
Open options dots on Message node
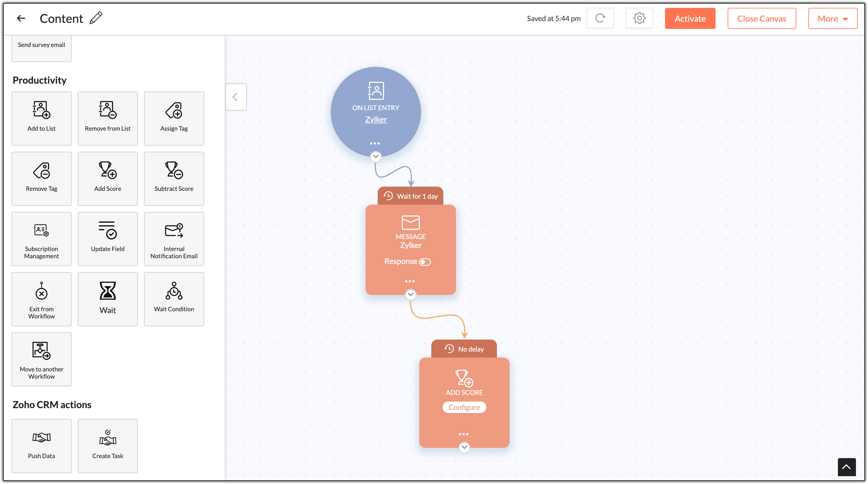pyautogui.click(x=410, y=281)
